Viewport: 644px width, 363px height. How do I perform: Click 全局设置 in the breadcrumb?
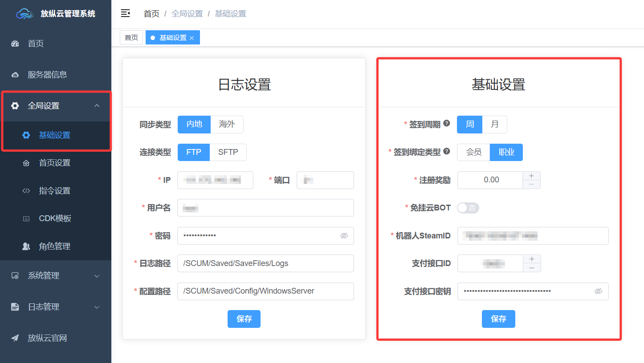tap(187, 14)
